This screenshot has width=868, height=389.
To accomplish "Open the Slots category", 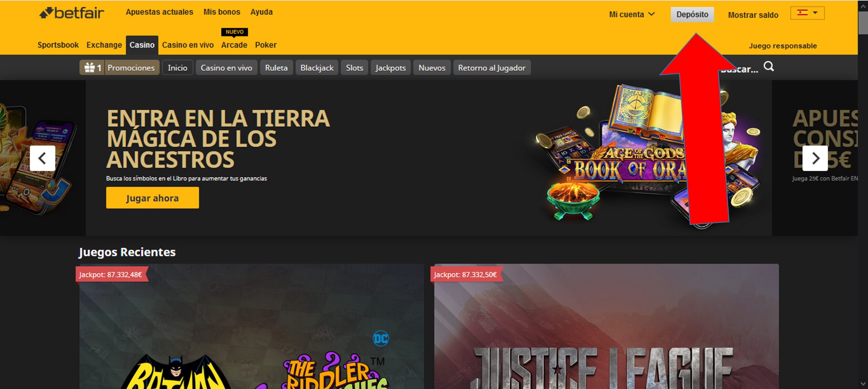I will pos(355,68).
